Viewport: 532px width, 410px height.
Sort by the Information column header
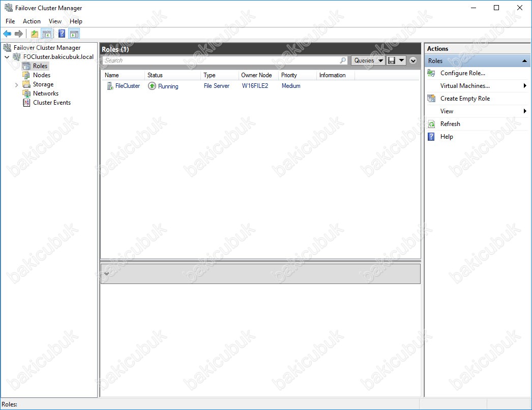pyautogui.click(x=335, y=75)
